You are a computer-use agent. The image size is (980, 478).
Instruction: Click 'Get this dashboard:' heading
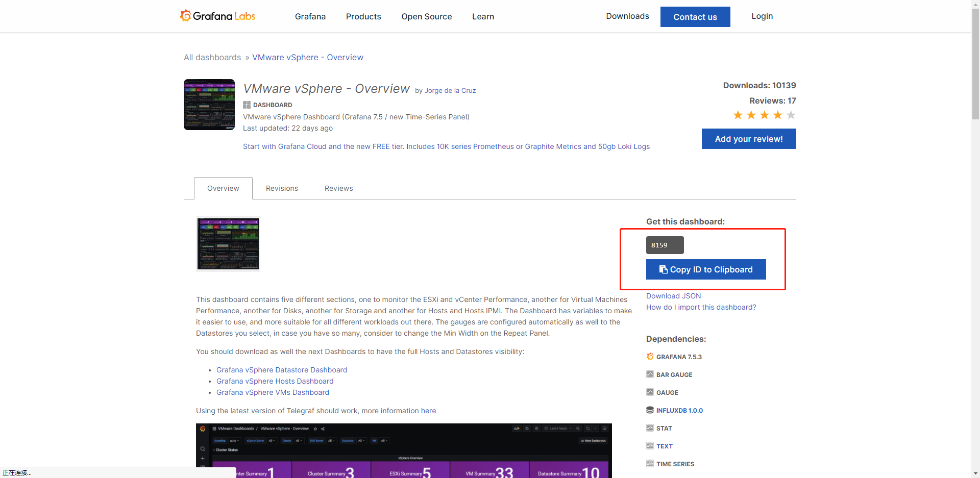tap(685, 221)
